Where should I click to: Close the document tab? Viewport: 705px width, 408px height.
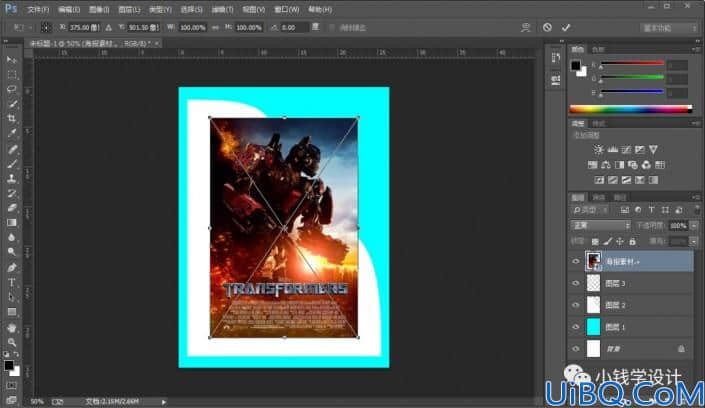(157, 43)
